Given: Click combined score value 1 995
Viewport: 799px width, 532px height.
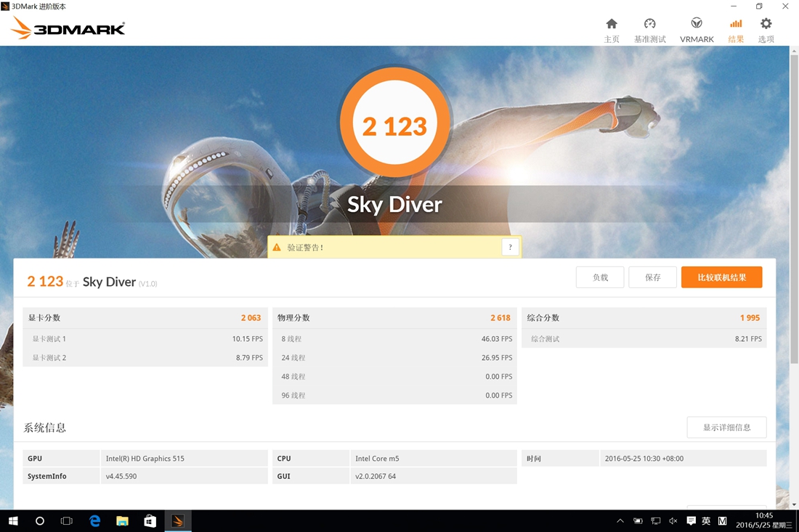Looking at the screenshot, I should pyautogui.click(x=750, y=318).
